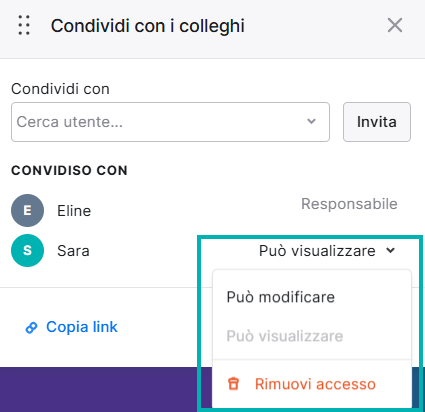
Task: Click the Responsabile role label
Action: [x=349, y=204]
